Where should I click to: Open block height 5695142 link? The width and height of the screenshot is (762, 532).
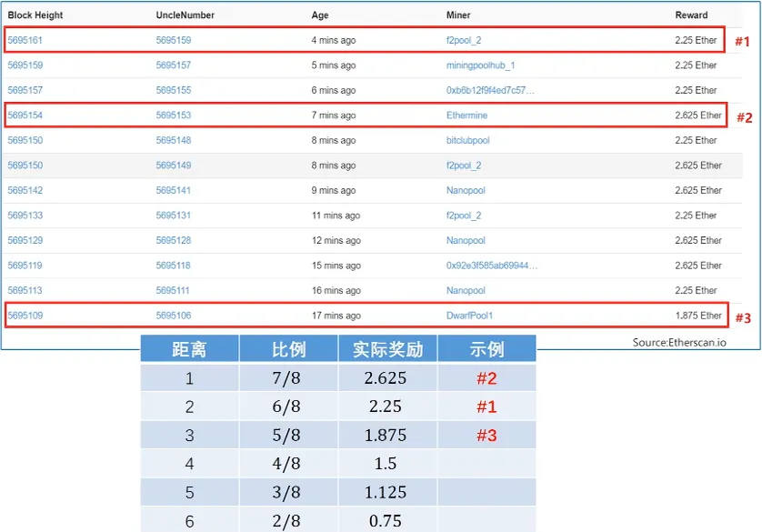25,190
